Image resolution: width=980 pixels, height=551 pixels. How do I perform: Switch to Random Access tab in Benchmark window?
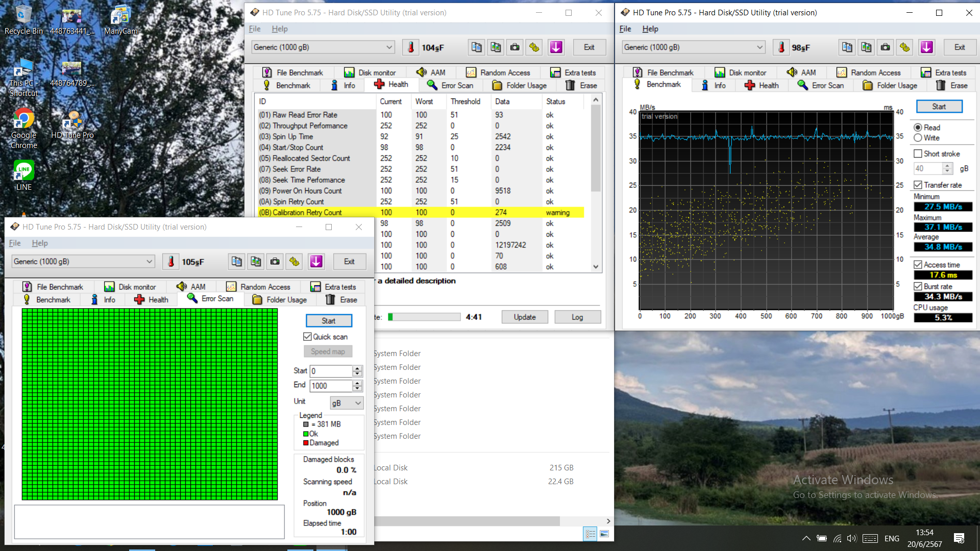click(869, 72)
